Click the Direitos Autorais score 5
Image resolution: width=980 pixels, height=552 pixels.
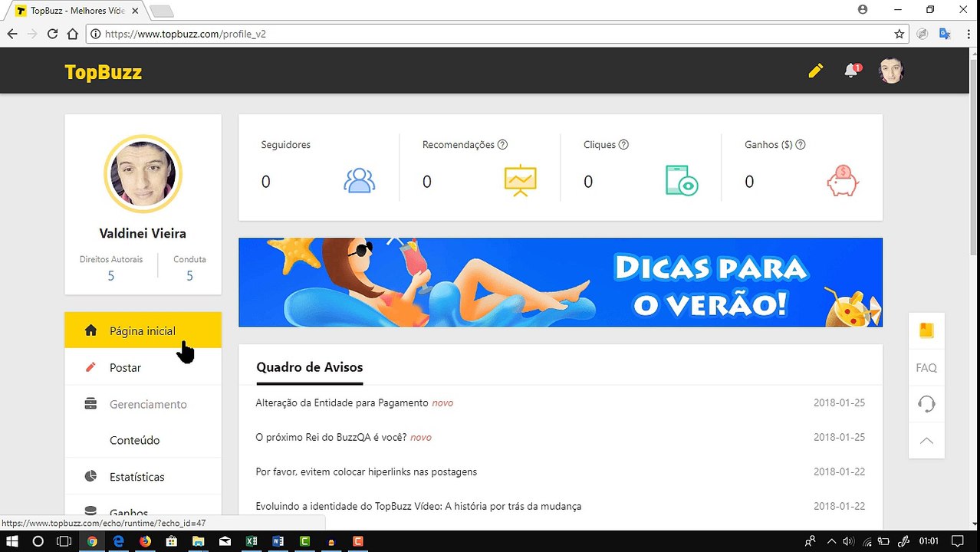coord(111,276)
